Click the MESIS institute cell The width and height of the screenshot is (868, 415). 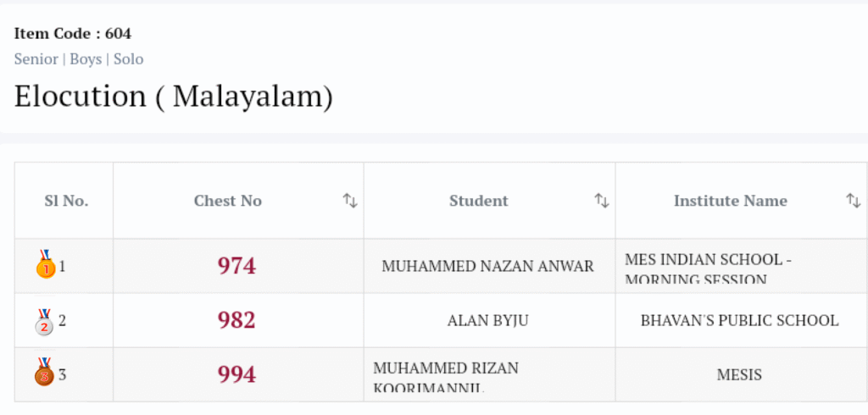coord(739,374)
